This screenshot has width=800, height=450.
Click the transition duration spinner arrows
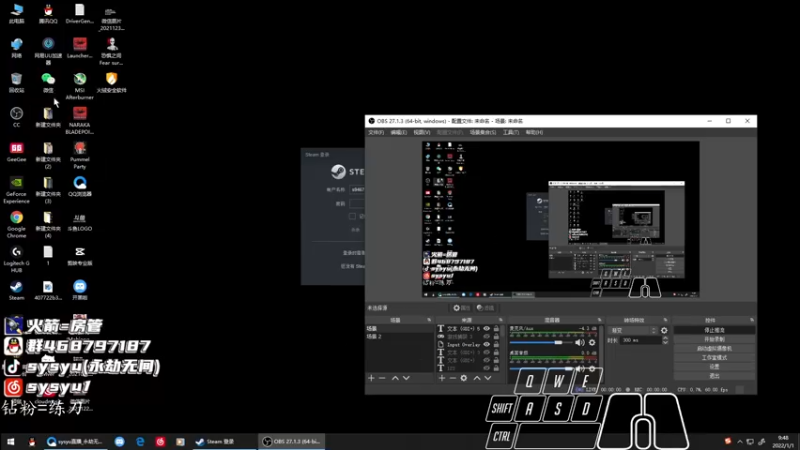tap(665, 340)
